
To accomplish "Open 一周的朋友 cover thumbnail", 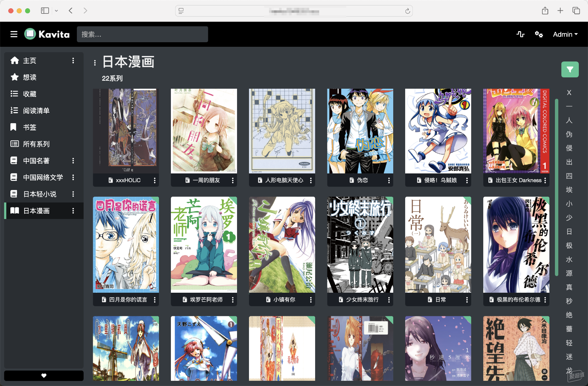I will (x=204, y=131).
